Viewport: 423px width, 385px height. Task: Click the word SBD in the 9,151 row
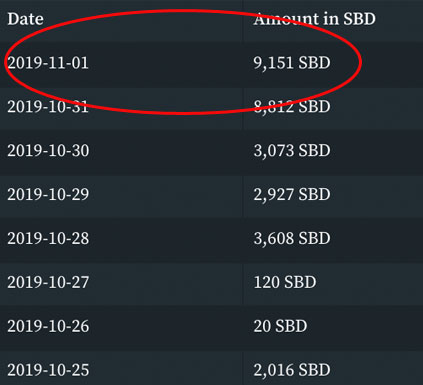point(314,63)
